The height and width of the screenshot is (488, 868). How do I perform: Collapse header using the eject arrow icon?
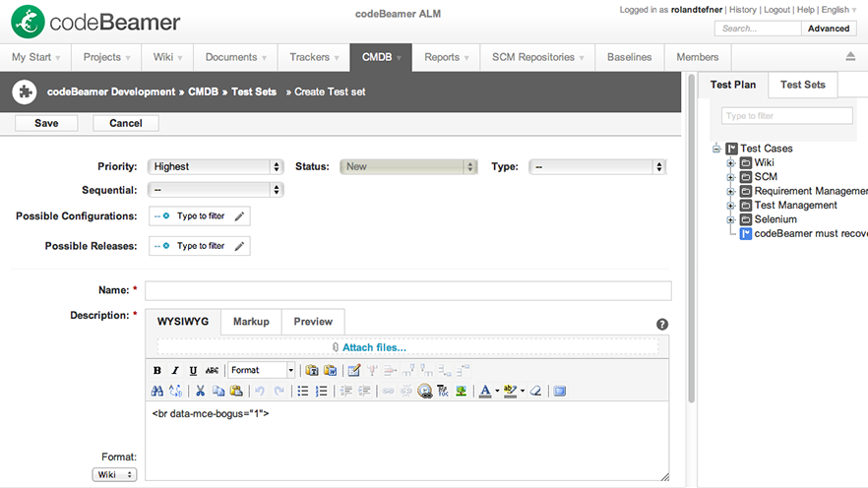pos(850,56)
